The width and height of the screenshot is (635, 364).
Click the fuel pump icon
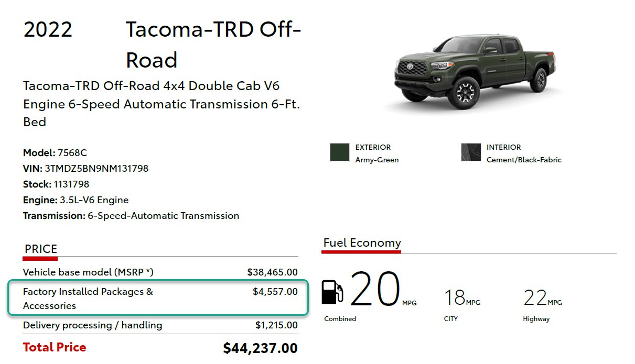332,292
